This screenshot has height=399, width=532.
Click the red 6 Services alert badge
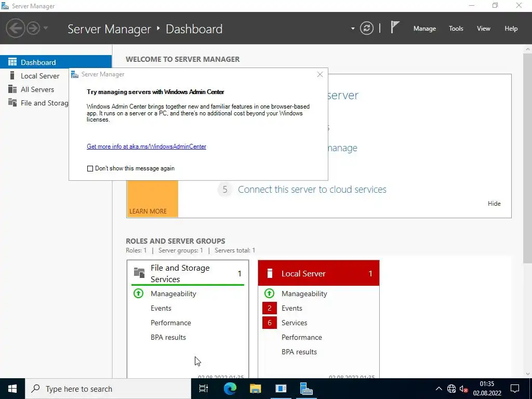point(270,323)
